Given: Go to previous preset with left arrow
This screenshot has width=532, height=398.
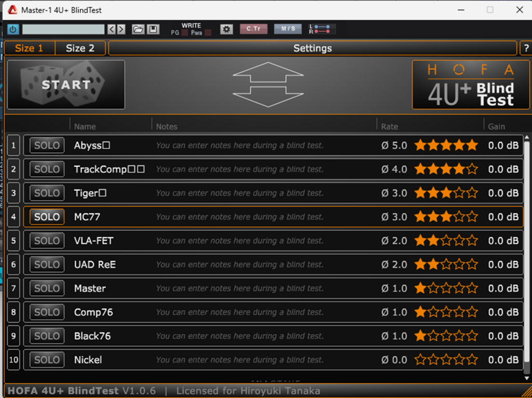Looking at the screenshot, I should 111,29.
